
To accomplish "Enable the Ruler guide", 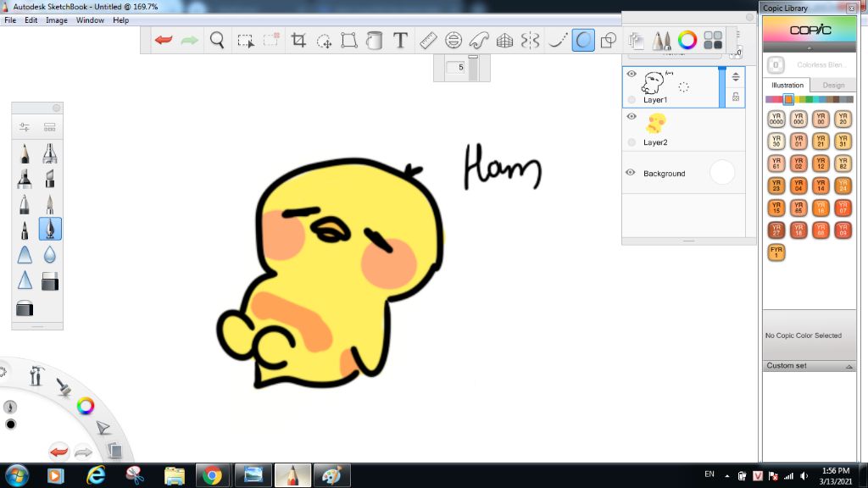I will pyautogui.click(x=428, y=40).
